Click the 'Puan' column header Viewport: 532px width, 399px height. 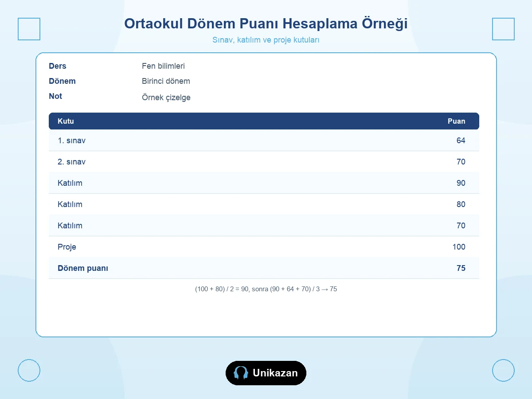pyautogui.click(x=457, y=121)
